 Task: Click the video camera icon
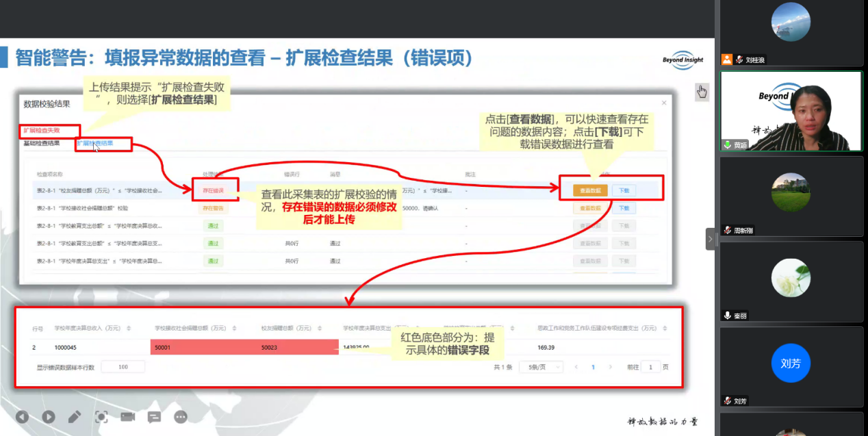tap(127, 416)
